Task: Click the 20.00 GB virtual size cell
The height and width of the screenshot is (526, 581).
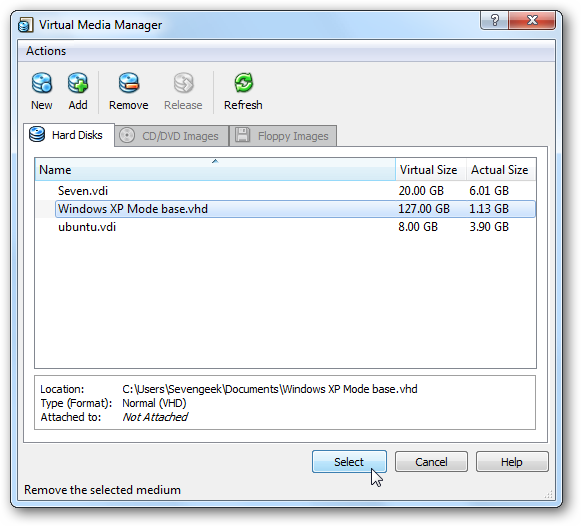Action: click(421, 191)
